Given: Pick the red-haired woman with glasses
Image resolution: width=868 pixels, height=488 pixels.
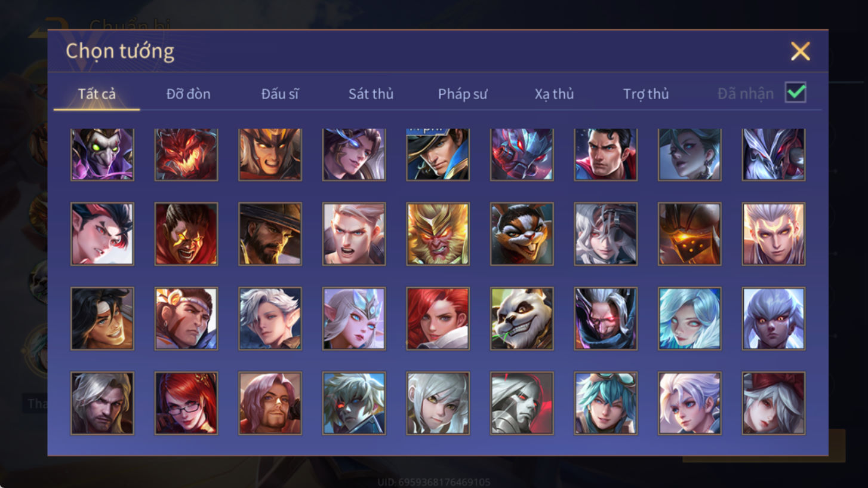Looking at the screenshot, I should 186,403.
